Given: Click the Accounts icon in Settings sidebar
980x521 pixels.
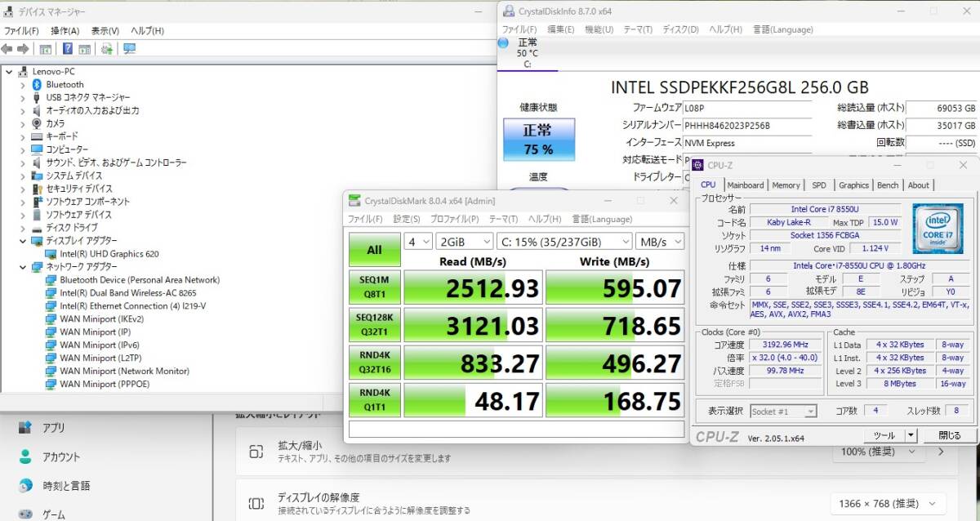Looking at the screenshot, I should click(25, 456).
